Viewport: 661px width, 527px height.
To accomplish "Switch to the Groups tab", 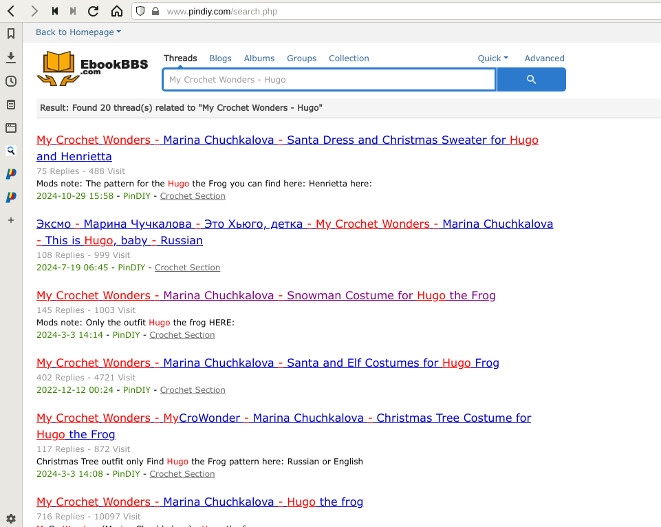I will click(301, 58).
